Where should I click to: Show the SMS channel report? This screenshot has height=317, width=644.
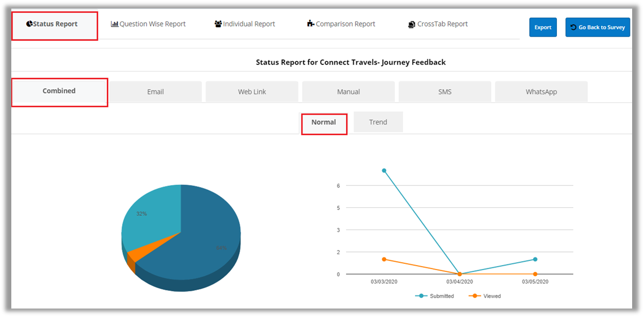coord(445,92)
